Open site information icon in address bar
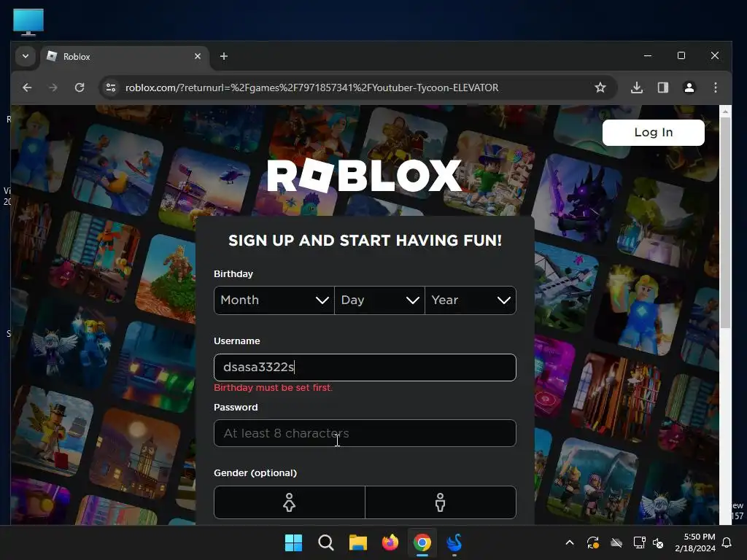747x560 pixels. [111, 87]
